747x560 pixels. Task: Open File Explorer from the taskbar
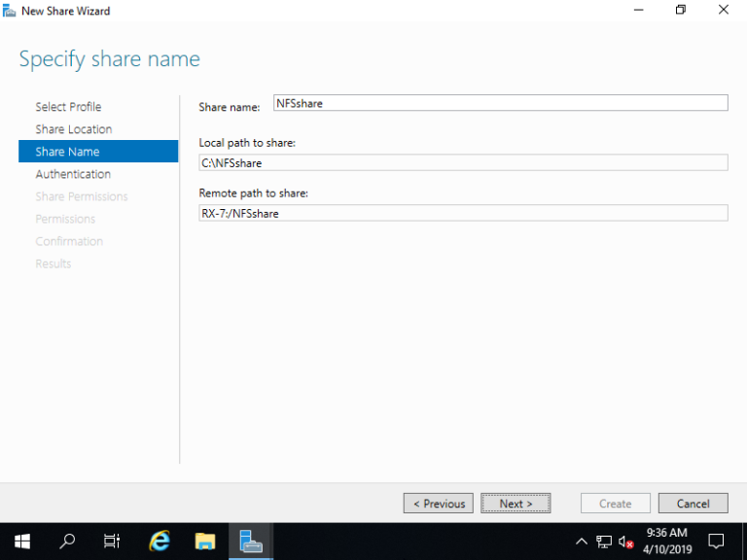[x=204, y=541]
